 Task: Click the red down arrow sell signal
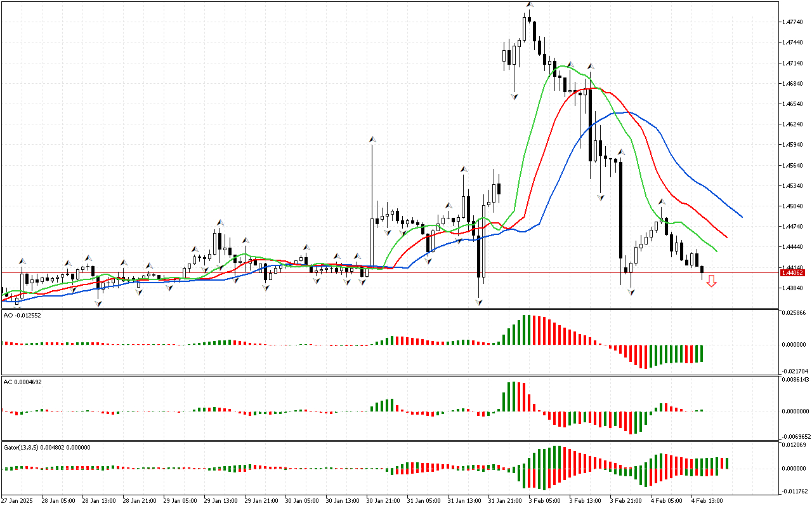711,281
